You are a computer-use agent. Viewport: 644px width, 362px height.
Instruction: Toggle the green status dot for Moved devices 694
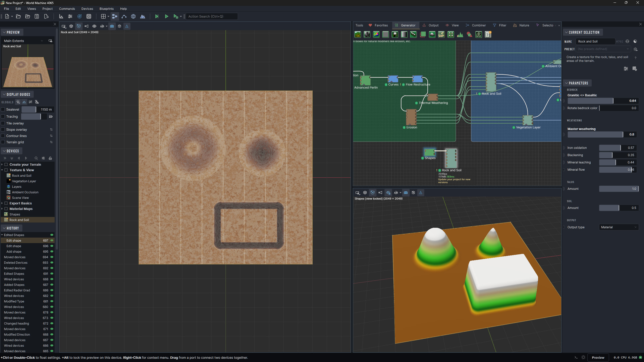click(x=52, y=257)
